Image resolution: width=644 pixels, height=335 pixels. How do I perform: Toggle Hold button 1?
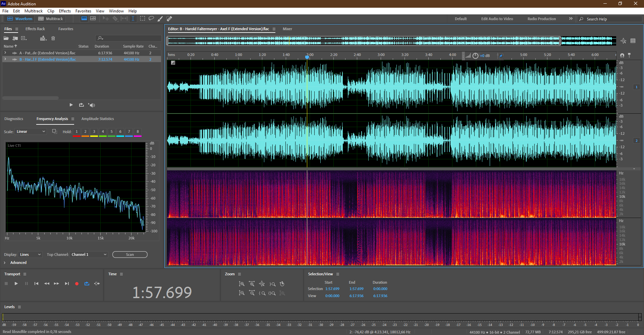click(x=77, y=131)
